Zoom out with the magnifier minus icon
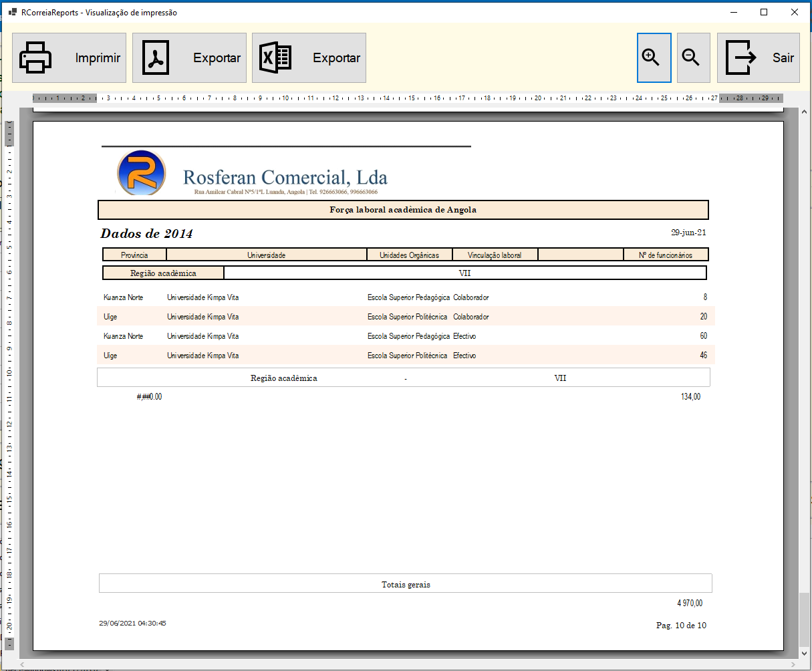The image size is (812, 671). pos(693,57)
